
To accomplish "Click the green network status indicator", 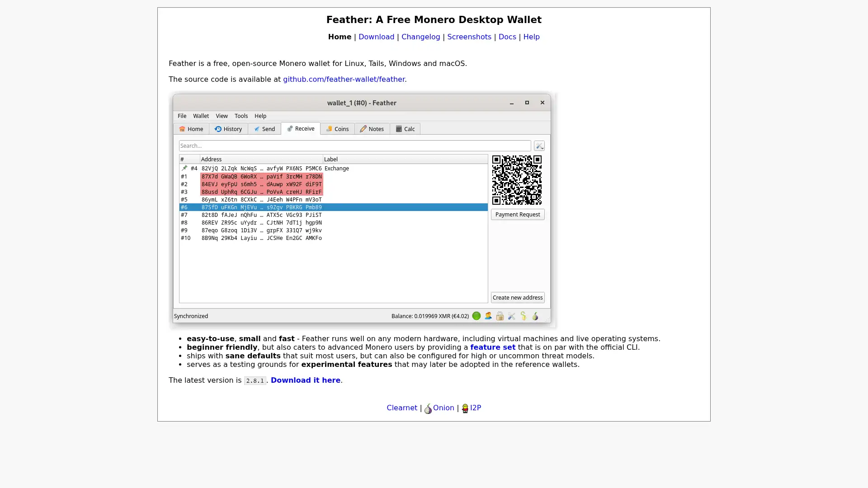I will 476,316.
